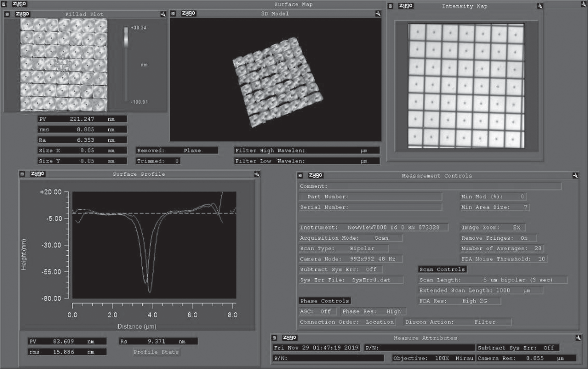Screen dimensions: 588x369
Task: Open the Phase Controls button
Action: click(325, 301)
